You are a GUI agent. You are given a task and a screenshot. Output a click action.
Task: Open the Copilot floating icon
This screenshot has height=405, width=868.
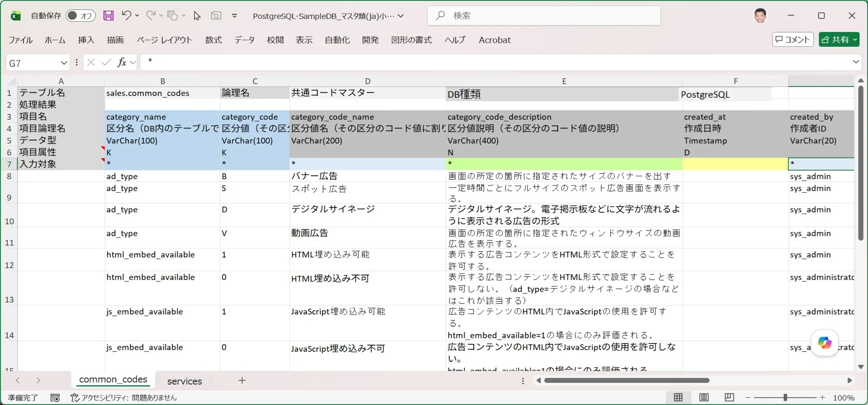click(825, 343)
